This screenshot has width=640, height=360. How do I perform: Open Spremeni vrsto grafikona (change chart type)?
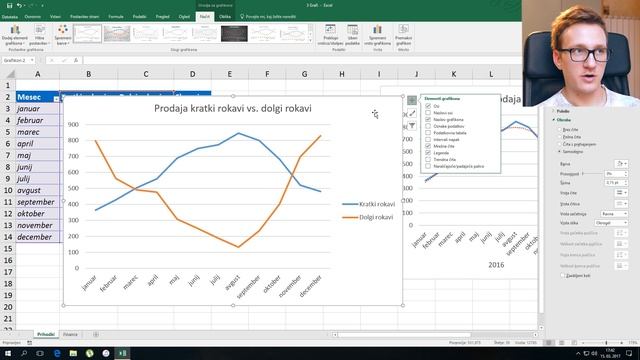pyautogui.click(x=377, y=35)
